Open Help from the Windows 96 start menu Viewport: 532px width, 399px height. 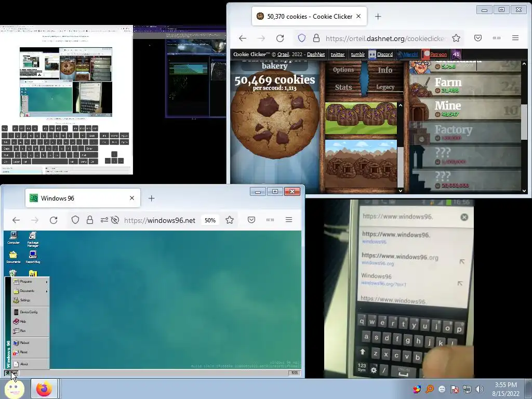pos(30,321)
